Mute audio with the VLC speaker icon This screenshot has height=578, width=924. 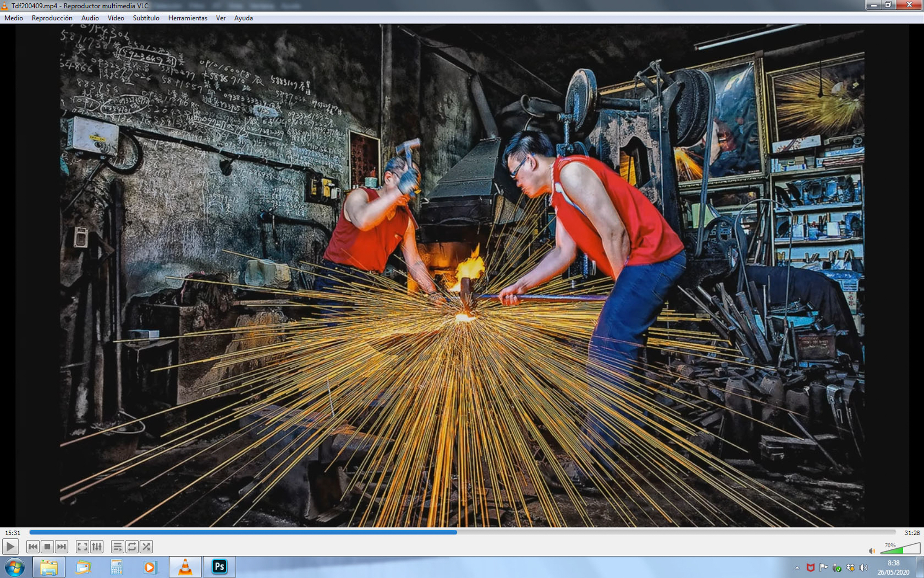872,551
